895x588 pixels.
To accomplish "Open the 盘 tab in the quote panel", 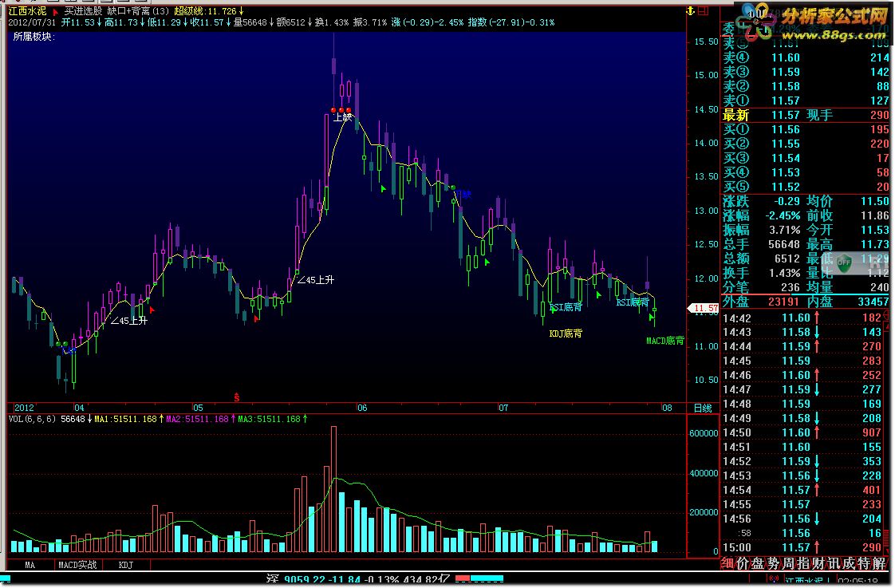I will click(758, 563).
